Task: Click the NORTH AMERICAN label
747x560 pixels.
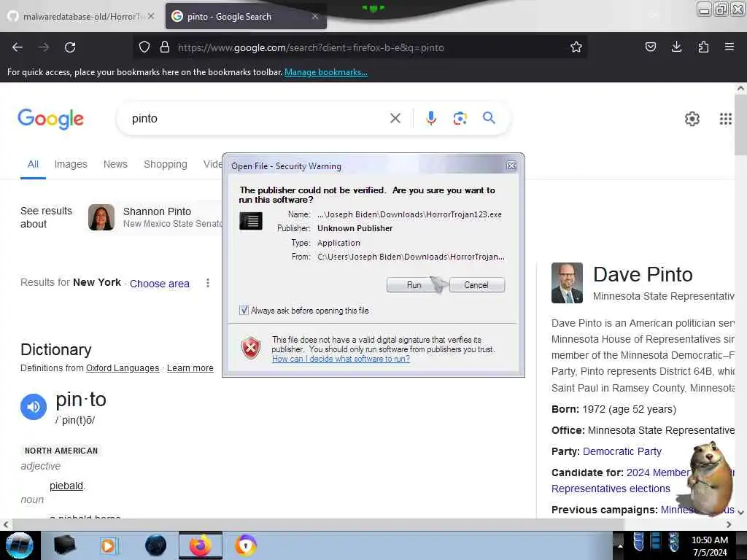Action: tap(61, 451)
